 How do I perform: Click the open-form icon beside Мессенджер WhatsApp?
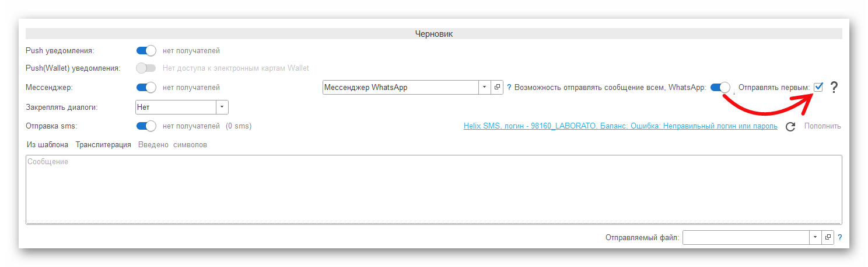(498, 87)
